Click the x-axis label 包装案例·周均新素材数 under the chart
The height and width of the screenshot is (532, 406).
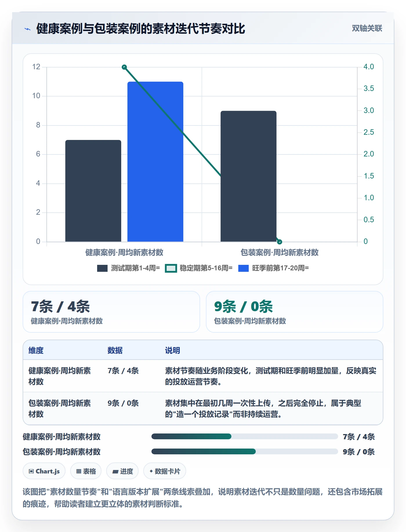280,252
